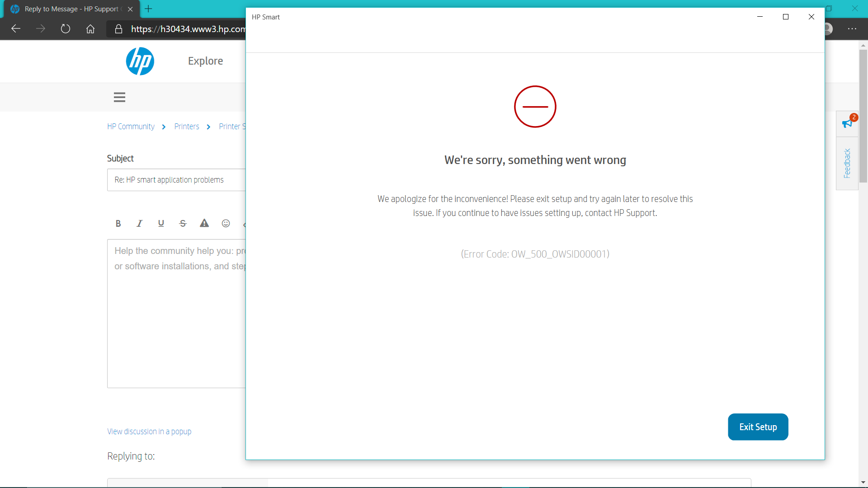The height and width of the screenshot is (488, 868).
Task: Open the Feedback side tab
Action: click(847, 163)
